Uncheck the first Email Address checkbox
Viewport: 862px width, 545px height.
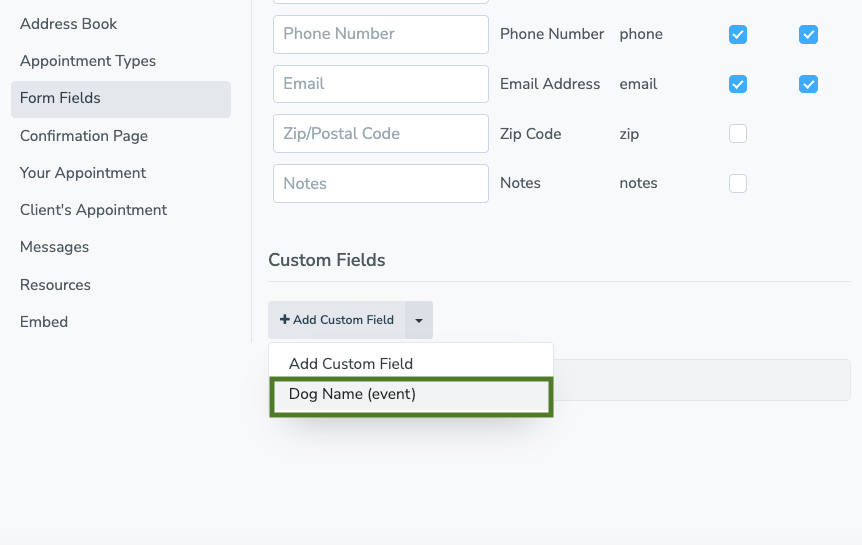[x=738, y=84]
